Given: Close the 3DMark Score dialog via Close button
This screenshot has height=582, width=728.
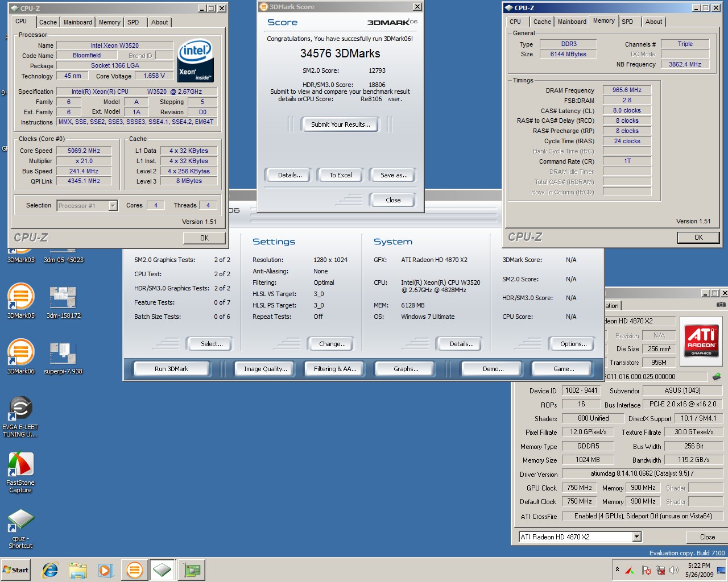Looking at the screenshot, I should coord(393,200).
